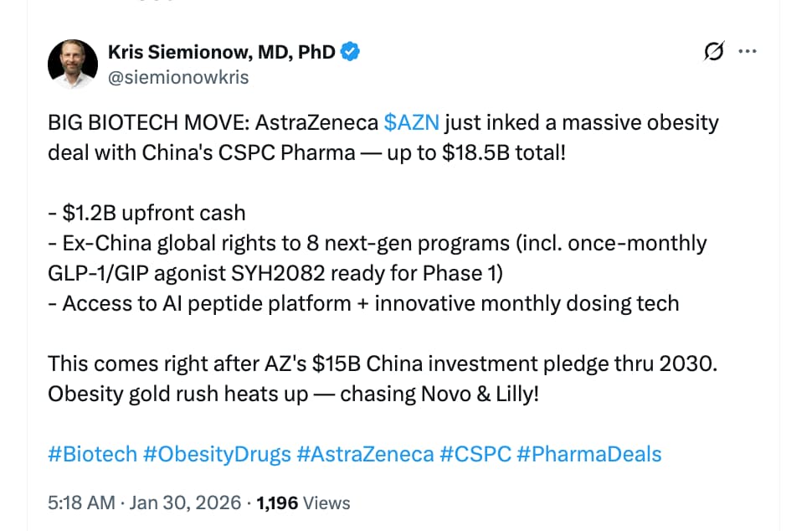812x531 pixels.
Task: Open the #PharmaDeals hashtag
Action: [588, 454]
